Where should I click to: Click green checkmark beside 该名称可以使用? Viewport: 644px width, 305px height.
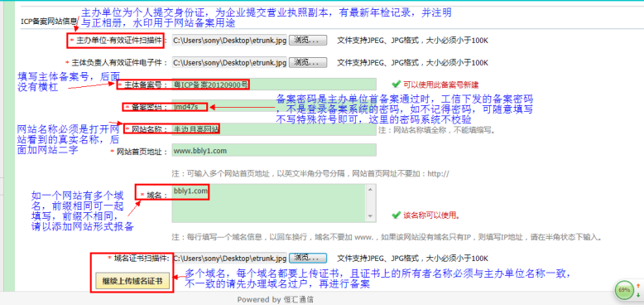[396, 215]
